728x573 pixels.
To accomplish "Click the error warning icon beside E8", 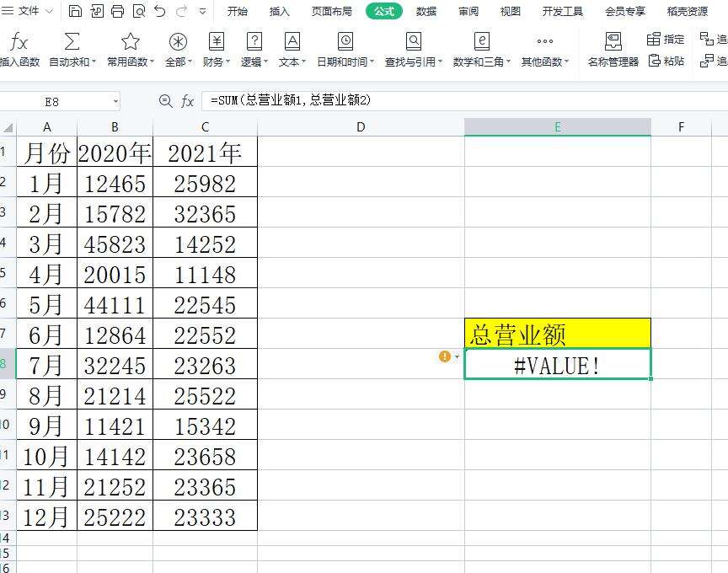I will click(x=445, y=356).
